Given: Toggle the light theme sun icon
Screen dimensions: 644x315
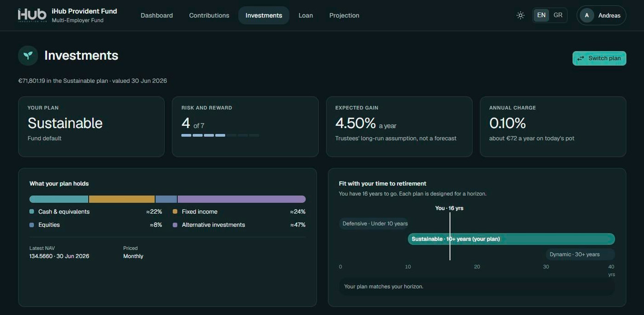Looking at the screenshot, I should click(520, 15).
